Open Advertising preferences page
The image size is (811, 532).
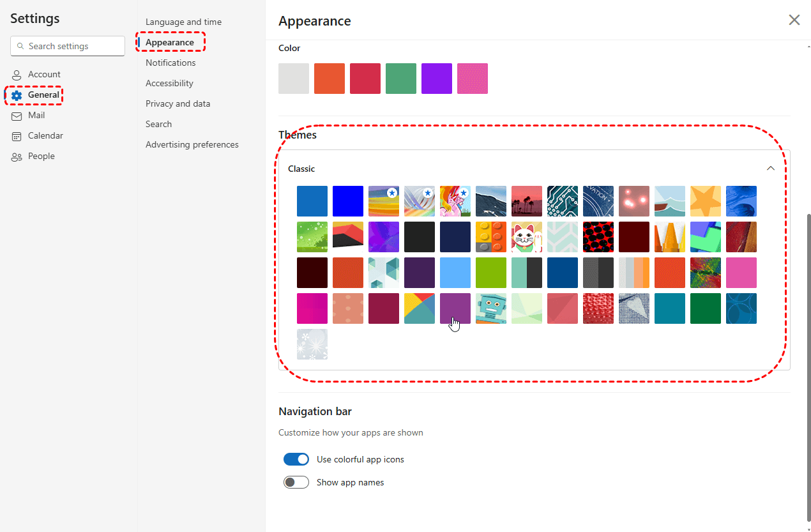192,145
